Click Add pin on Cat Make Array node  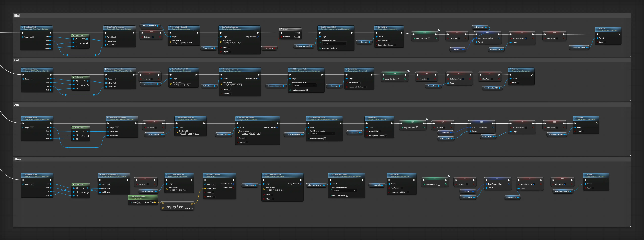point(85,85)
